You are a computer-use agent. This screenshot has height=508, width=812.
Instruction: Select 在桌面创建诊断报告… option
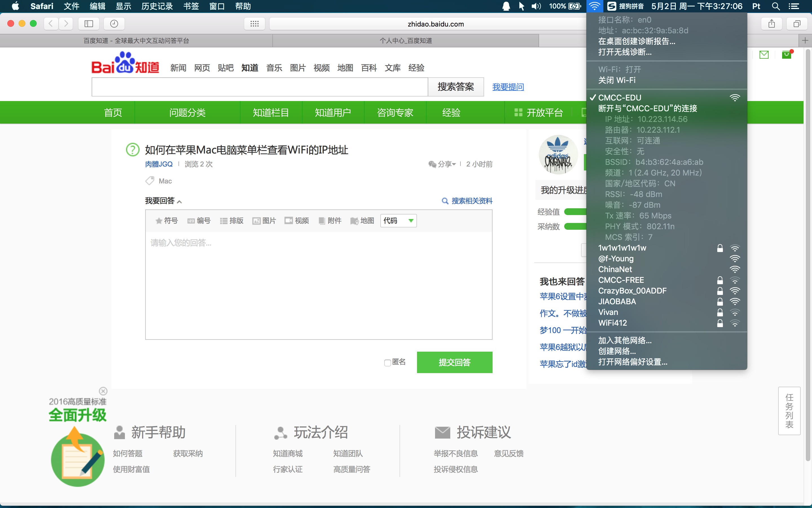pos(667,41)
